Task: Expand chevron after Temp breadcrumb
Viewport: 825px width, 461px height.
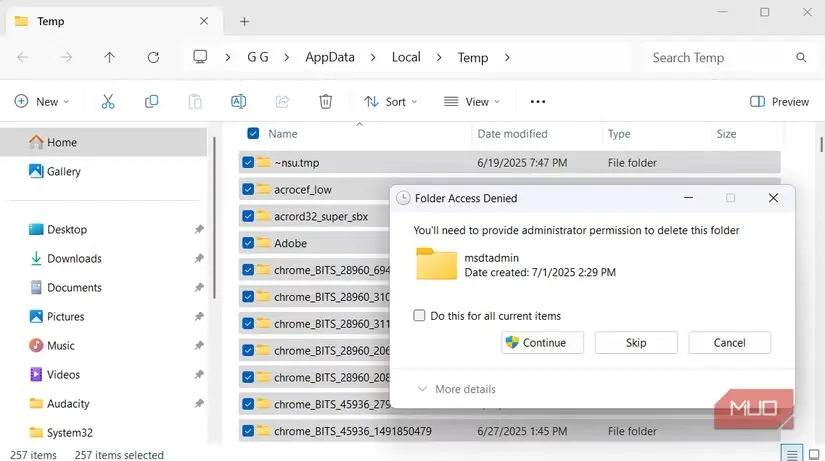Action: [507, 57]
